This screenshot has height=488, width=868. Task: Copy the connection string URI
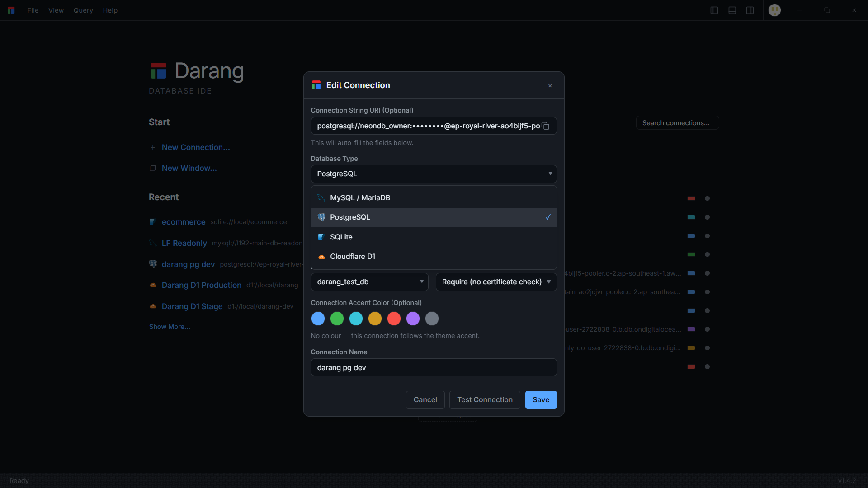click(546, 126)
